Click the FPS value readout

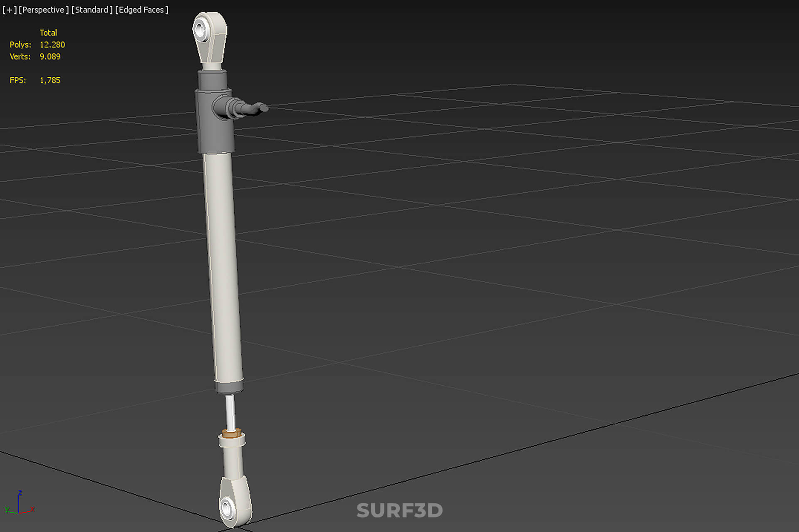pyautogui.click(x=50, y=80)
